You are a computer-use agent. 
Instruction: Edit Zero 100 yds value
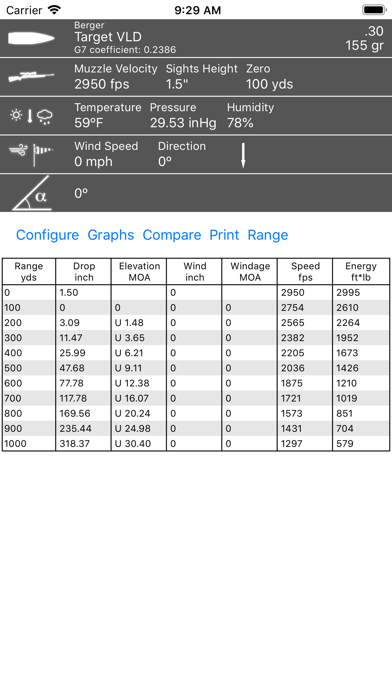coord(269,84)
